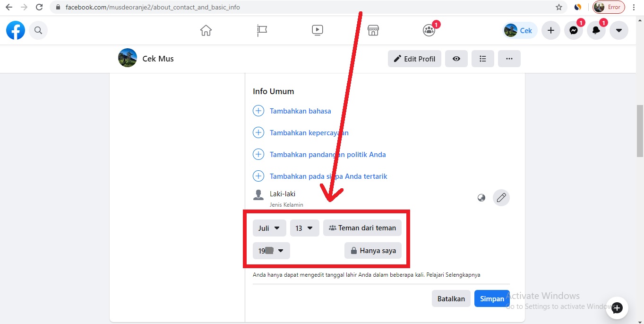
Task: Click the Simpan button to save
Action: point(491,298)
